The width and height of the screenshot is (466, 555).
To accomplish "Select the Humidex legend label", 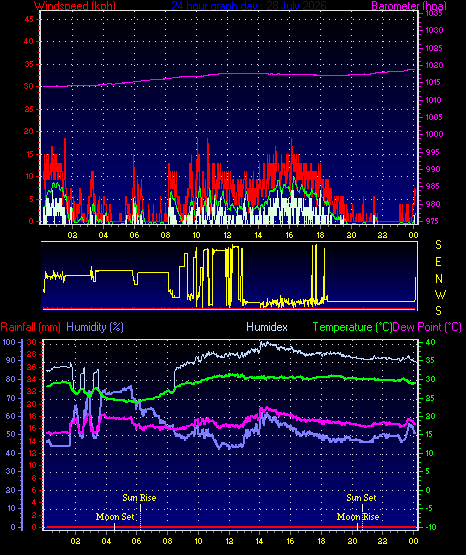I will click(267, 327).
